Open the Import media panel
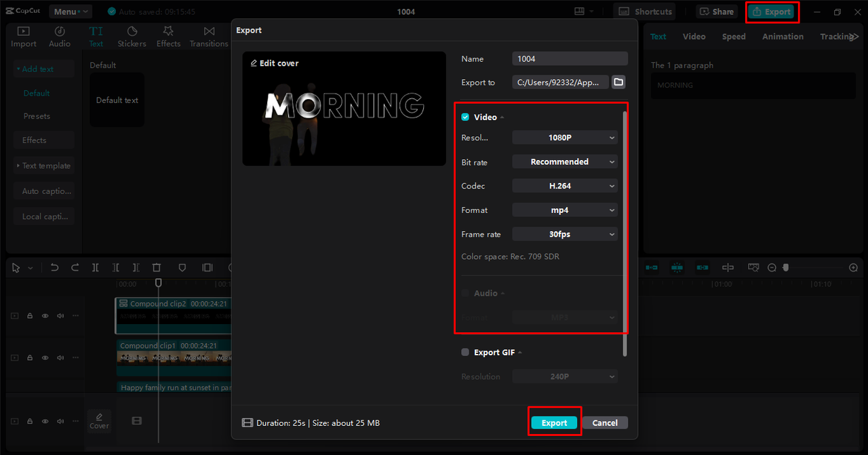868x455 pixels. pos(23,37)
